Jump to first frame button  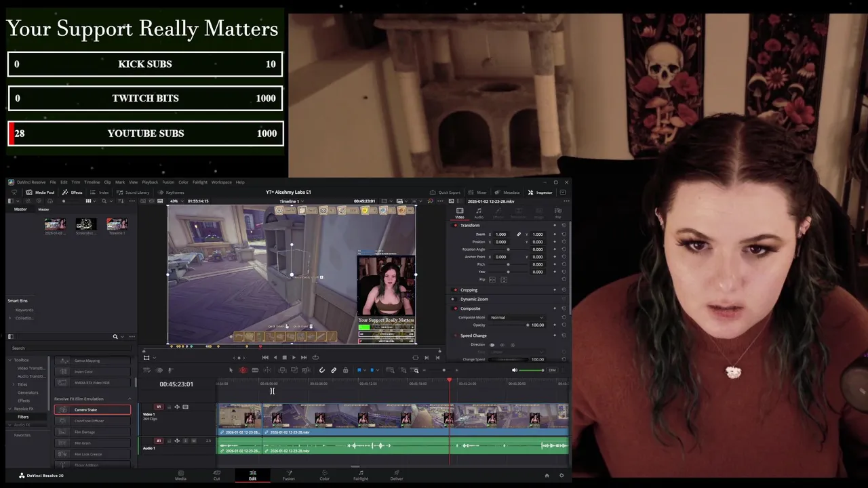265,357
